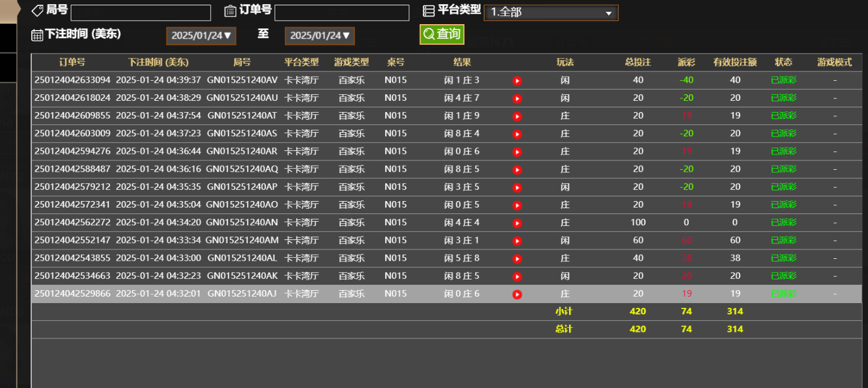Play result video for round GN015251240AT
Image resolution: width=868 pixels, height=388 pixels.
(x=517, y=116)
